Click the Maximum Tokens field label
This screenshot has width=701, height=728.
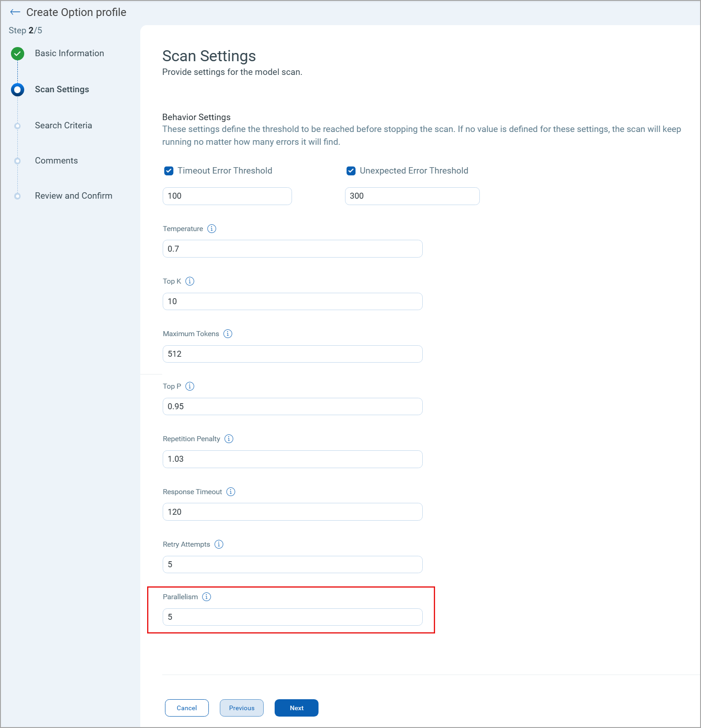(191, 334)
